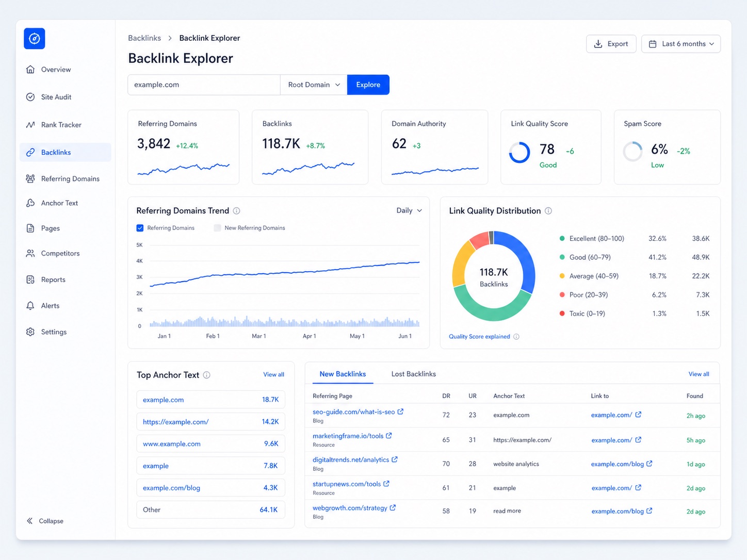Click the Other 64.1K anchor row
Viewport: 747px width, 560px height.
[x=210, y=510]
